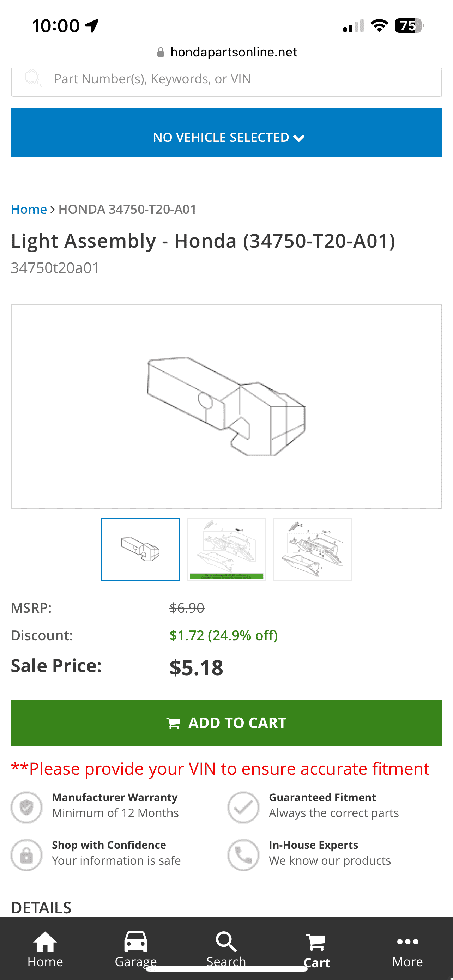Select the third glove box diagram thumbnail
The height and width of the screenshot is (980, 453).
click(x=313, y=549)
